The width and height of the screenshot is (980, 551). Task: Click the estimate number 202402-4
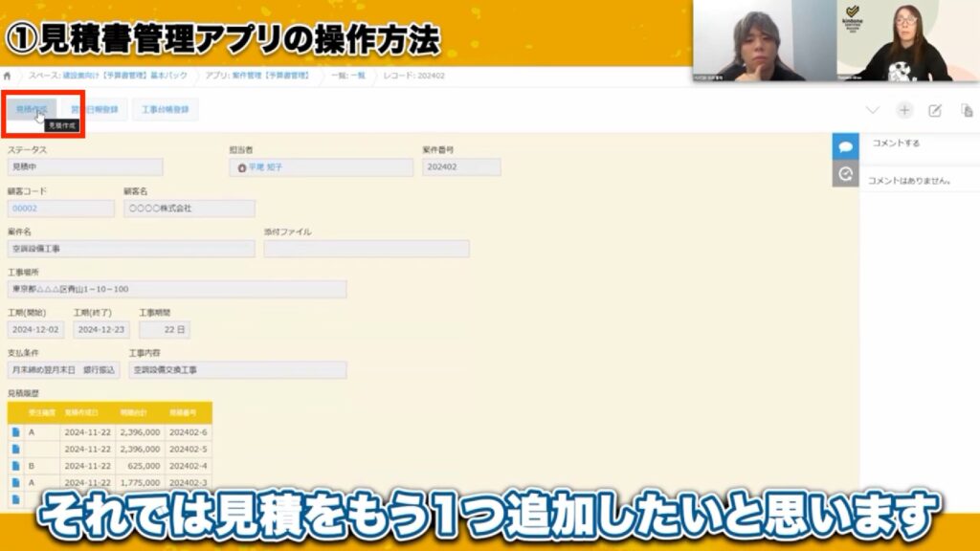[x=189, y=466]
